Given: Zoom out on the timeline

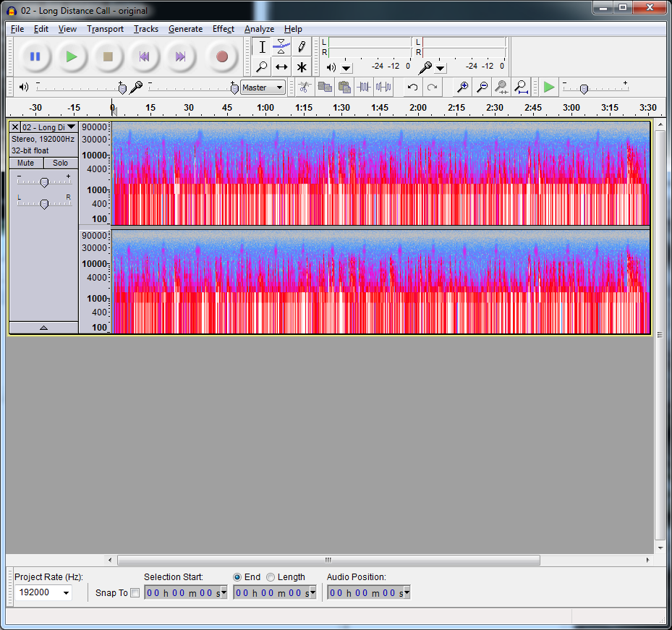Looking at the screenshot, I should (482, 88).
